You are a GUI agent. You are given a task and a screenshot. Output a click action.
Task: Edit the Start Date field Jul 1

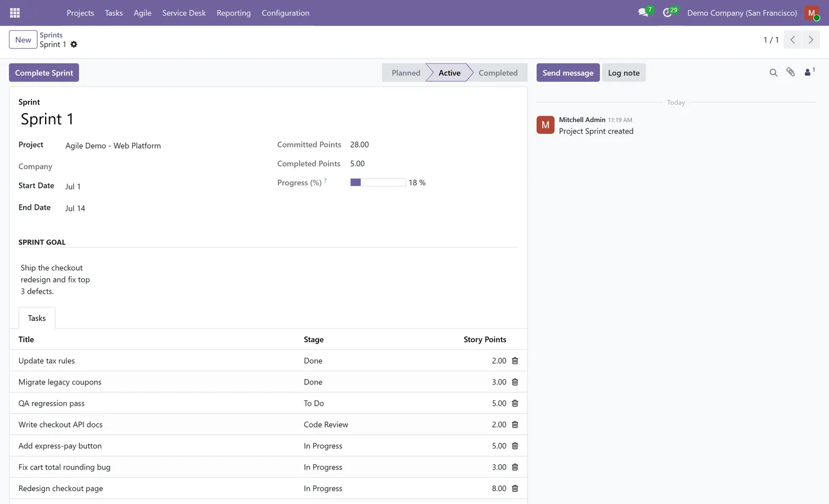click(x=73, y=187)
